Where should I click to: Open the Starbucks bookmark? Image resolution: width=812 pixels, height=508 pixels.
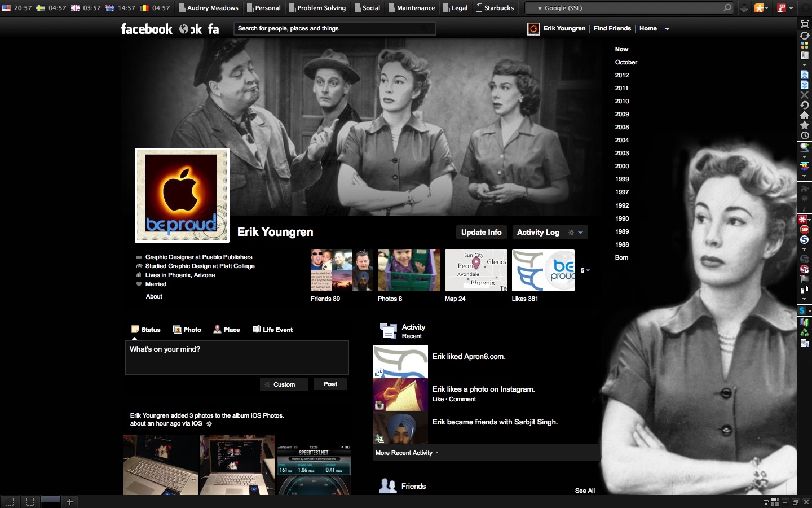[495, 8]
